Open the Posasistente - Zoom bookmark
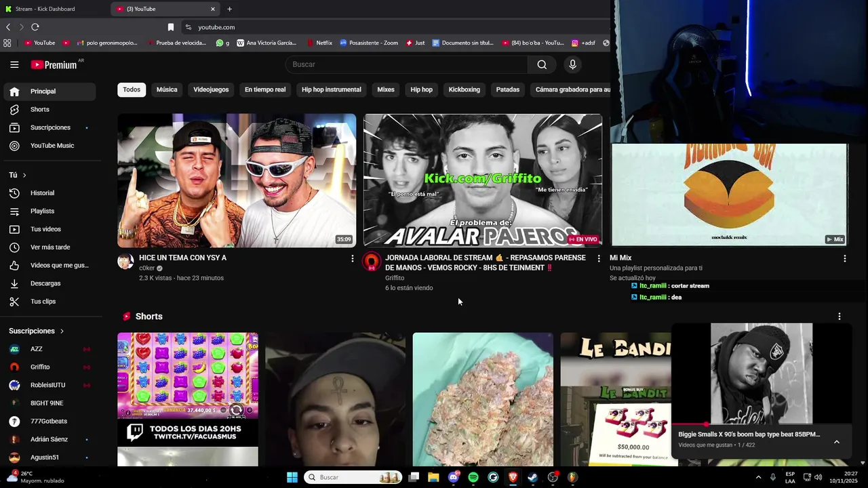The width and height of the screenshot is (868, 488). pos(369,43)
